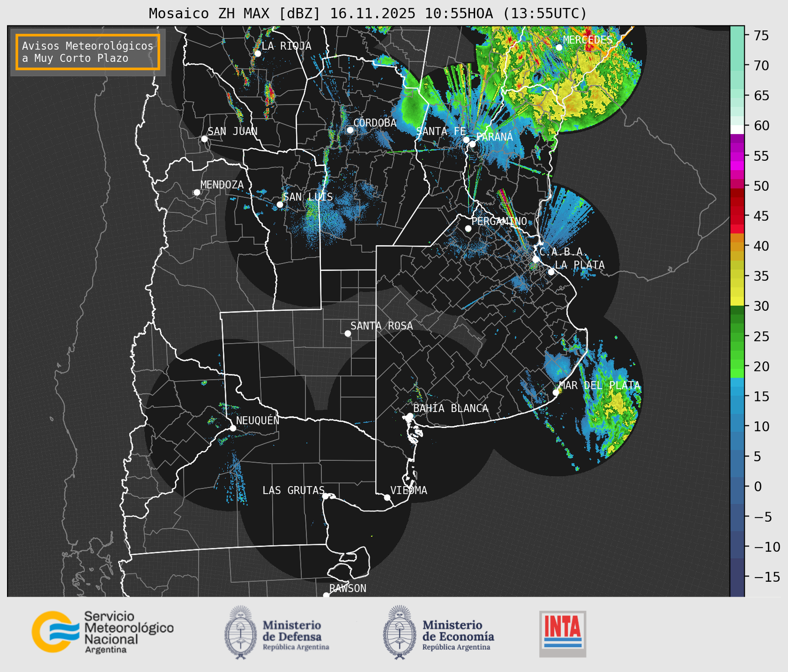This screenshot has height=672, width=788.
Task: Click the 'SANTA ROSA' map label
Action: tap(382, 326)
